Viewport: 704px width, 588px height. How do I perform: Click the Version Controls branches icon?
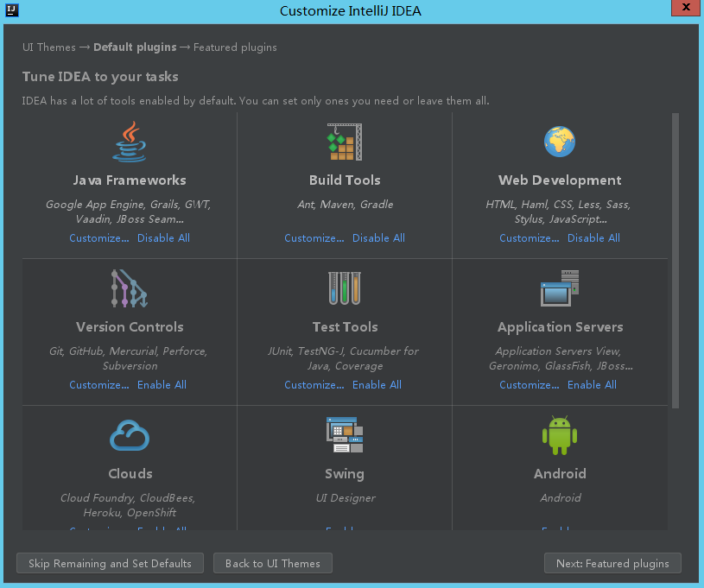pos(130,288)
